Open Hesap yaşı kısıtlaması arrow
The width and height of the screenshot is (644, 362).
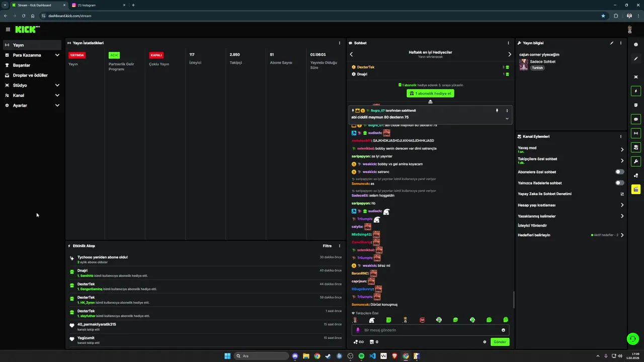pyautogui.click(x=622, y=205)
